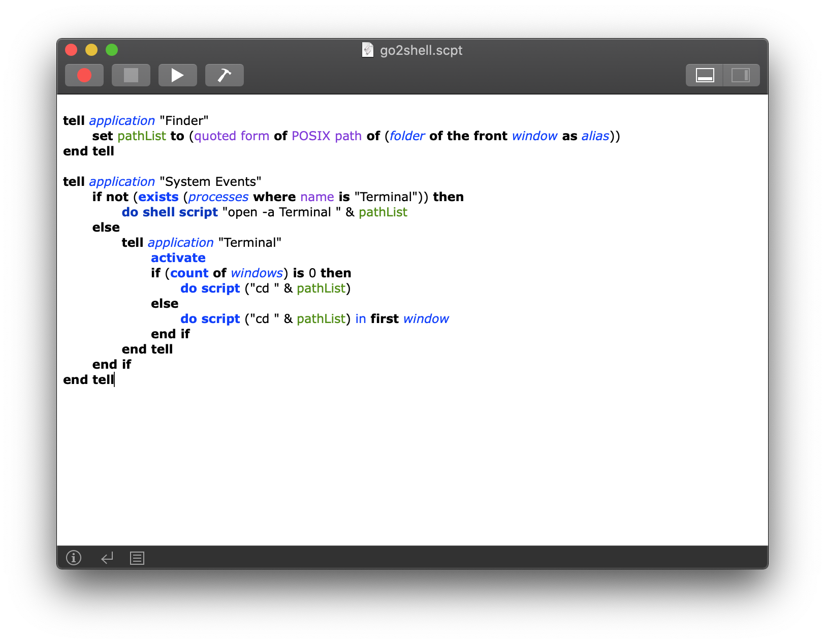Start recording script actions
The width and height of the screenshot is (825, 644).
84,75
